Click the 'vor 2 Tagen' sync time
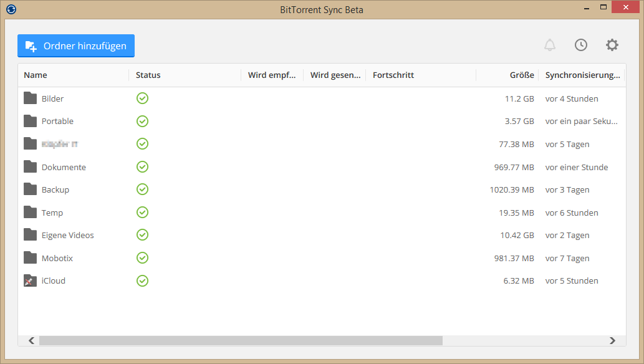The height and width of the screenshot is (364, 644). point(567,236)
